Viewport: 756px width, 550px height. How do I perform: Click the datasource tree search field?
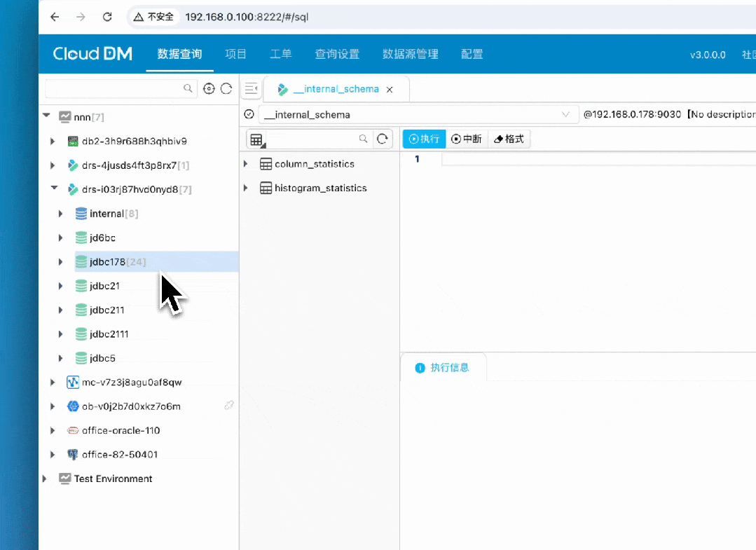pyautogui.click(x=121, y=89)
